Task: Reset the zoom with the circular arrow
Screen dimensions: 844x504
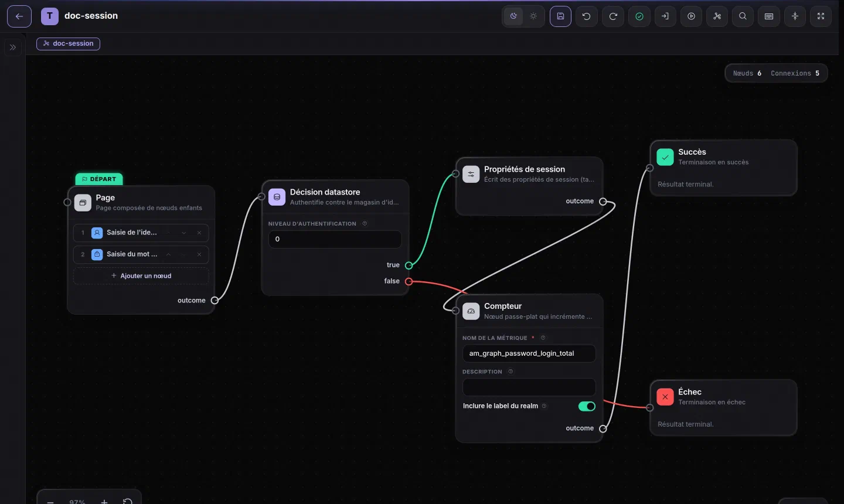Action: [x=128, y=501]
